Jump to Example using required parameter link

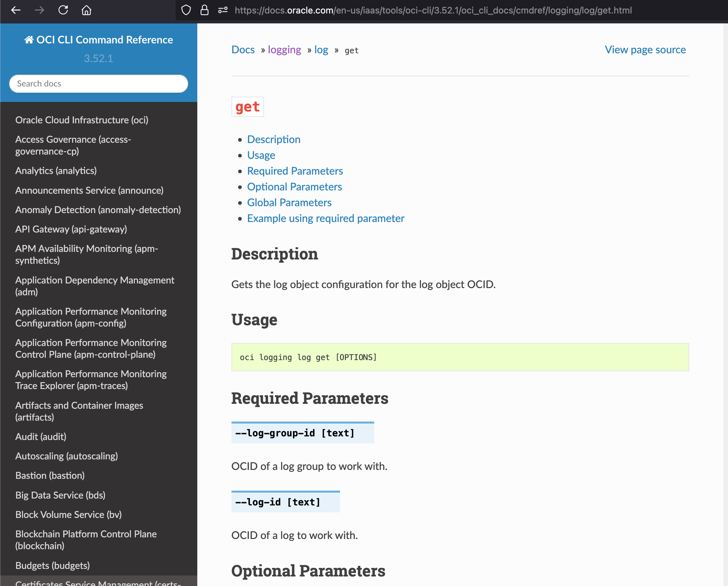(x=326, y=218)
